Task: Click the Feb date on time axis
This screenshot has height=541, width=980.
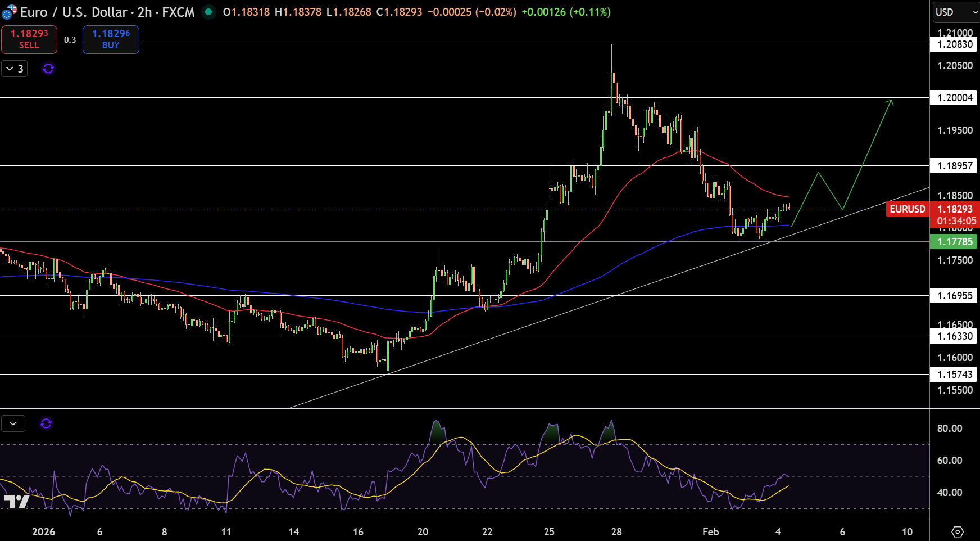Action: coord(710,531)
